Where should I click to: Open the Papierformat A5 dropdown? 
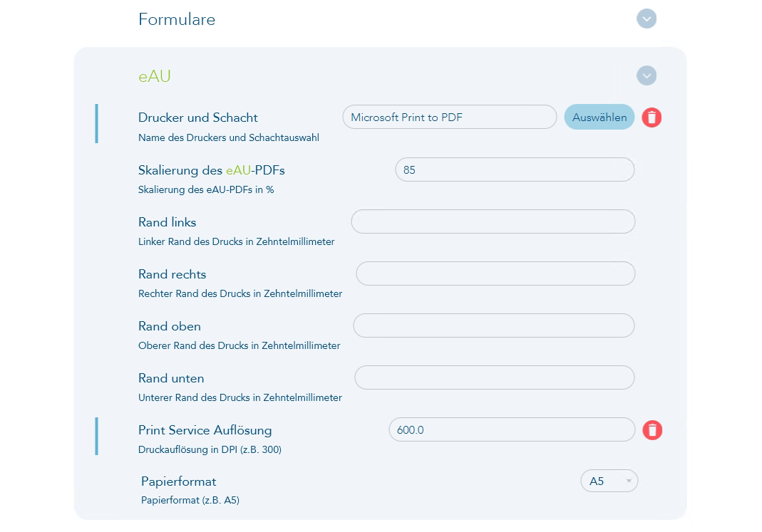coord(609,481)
